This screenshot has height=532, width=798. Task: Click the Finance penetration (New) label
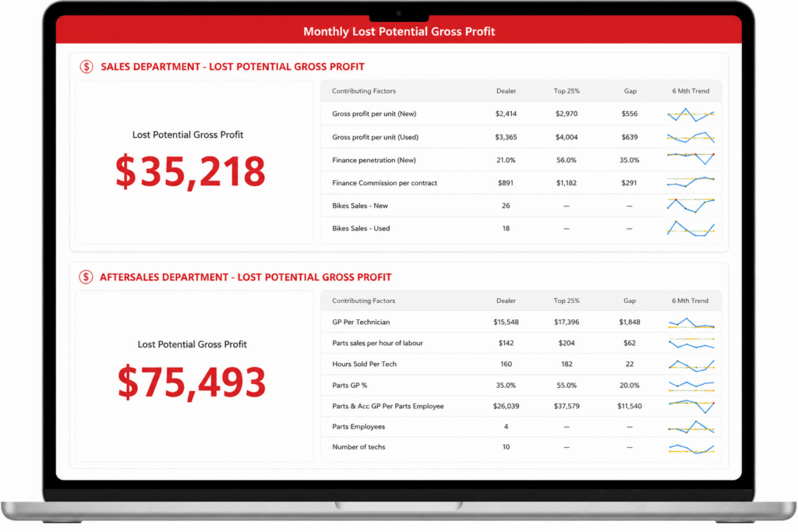(x=374, y=160)
